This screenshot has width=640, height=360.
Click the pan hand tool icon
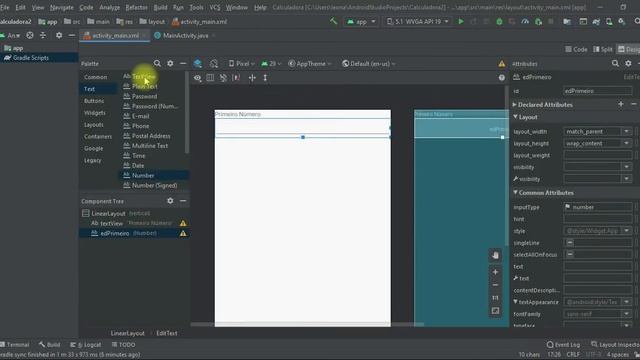pyautogui.click(x=495, y=256)
